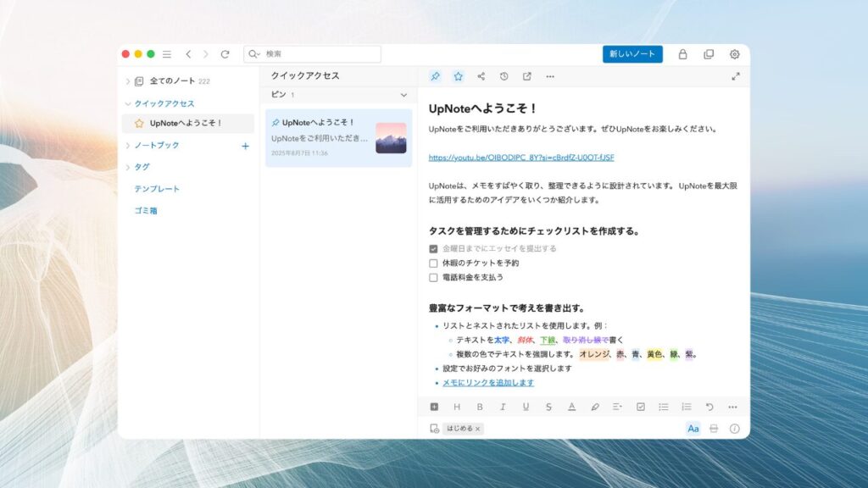
Task: Insert a checklist from the formatting bar
Action: click(641, 407)
